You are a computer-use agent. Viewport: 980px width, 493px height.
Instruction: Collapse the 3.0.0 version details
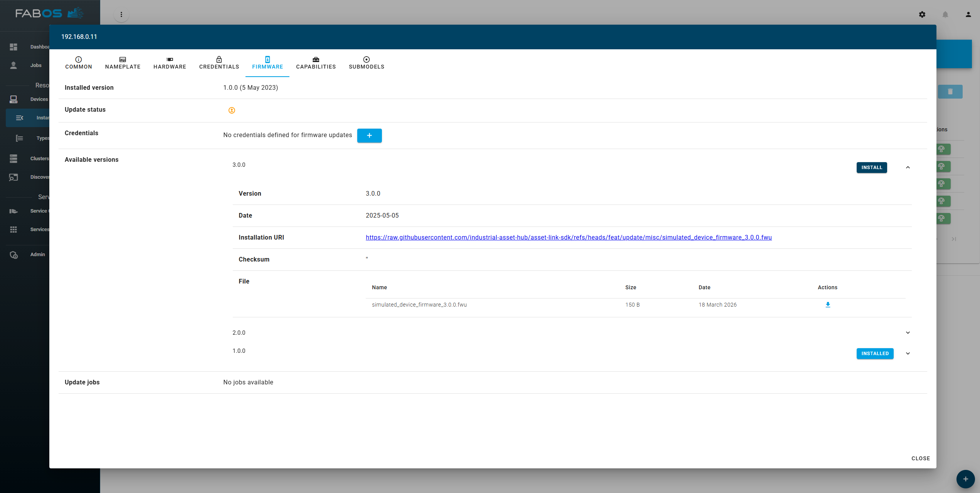[908, 167]
